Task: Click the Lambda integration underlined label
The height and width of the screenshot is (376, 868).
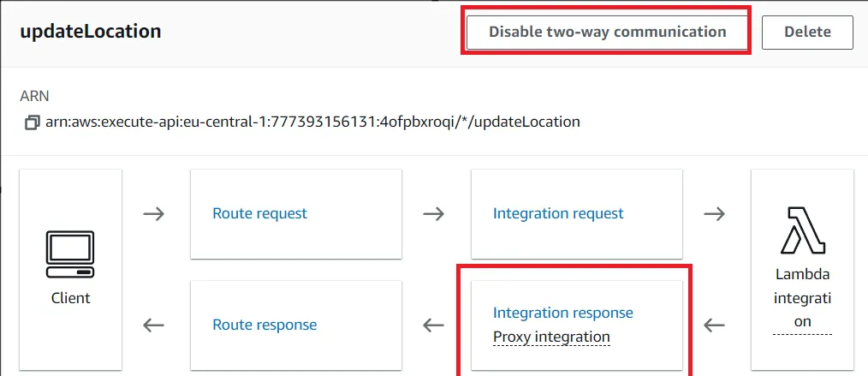Action: pos(803,298)
